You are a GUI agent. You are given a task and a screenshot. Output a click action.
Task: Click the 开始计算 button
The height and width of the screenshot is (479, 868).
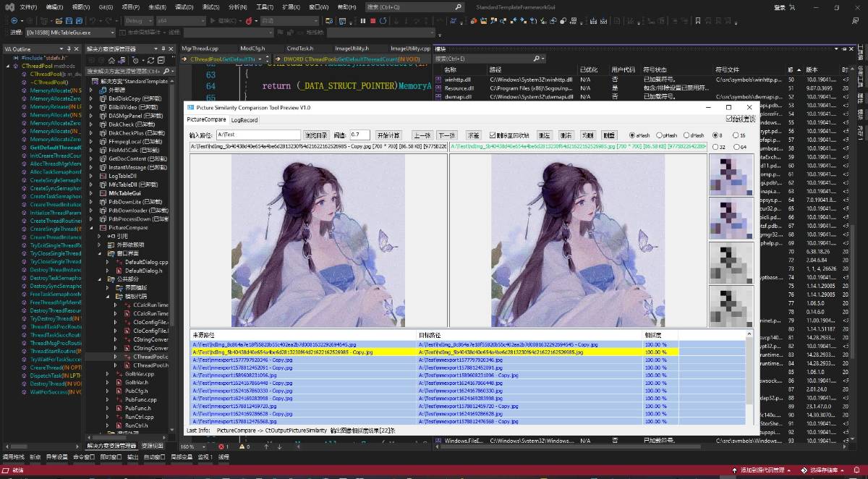(388, 135)
